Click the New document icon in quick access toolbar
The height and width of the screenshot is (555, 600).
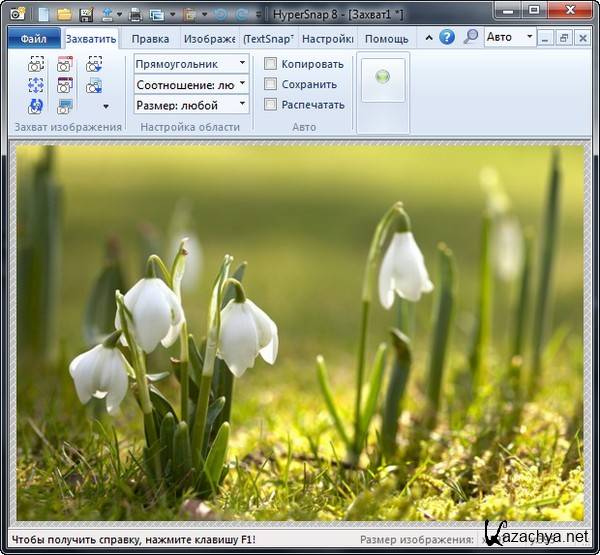click(43, 14)
